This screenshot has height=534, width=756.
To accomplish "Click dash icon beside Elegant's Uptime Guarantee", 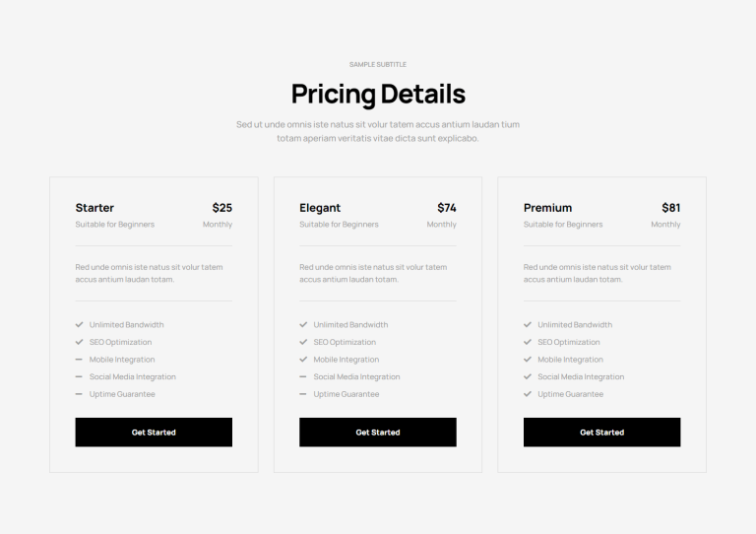I will [x=303, y=394].
